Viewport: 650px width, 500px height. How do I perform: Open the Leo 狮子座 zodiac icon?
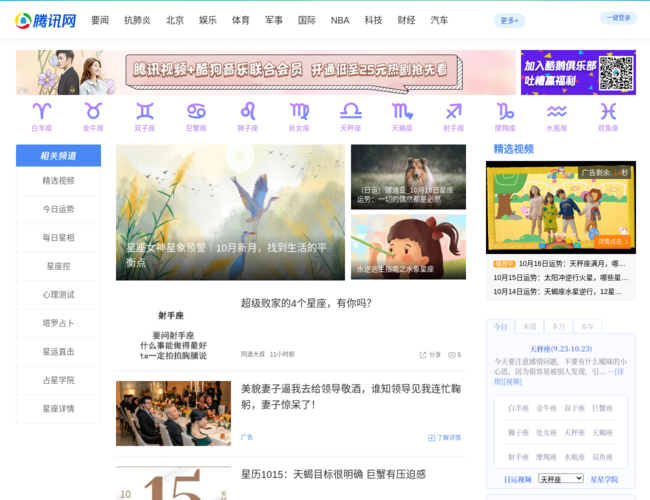(247, 117)
